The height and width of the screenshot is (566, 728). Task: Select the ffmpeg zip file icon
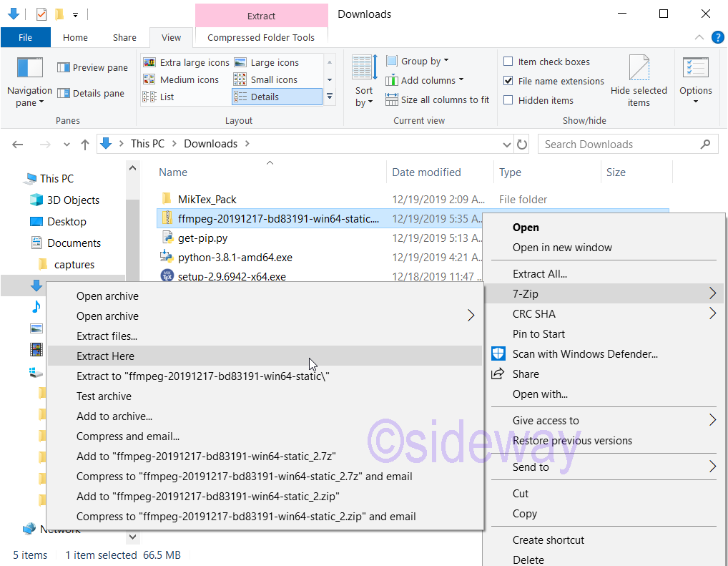(167, 218)
